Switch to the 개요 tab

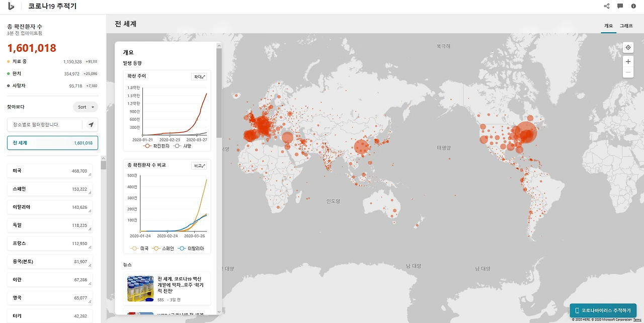[608, 26]
